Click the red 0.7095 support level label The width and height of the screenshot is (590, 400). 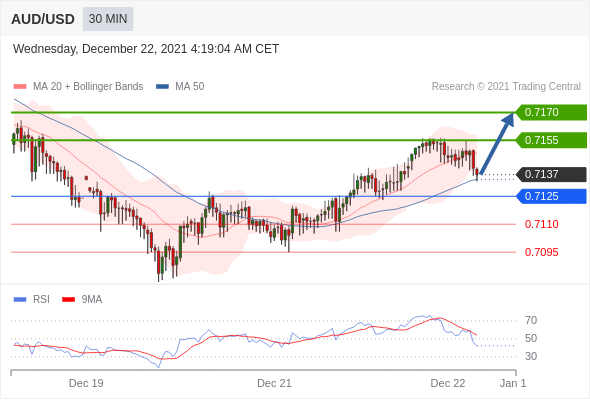541,252
